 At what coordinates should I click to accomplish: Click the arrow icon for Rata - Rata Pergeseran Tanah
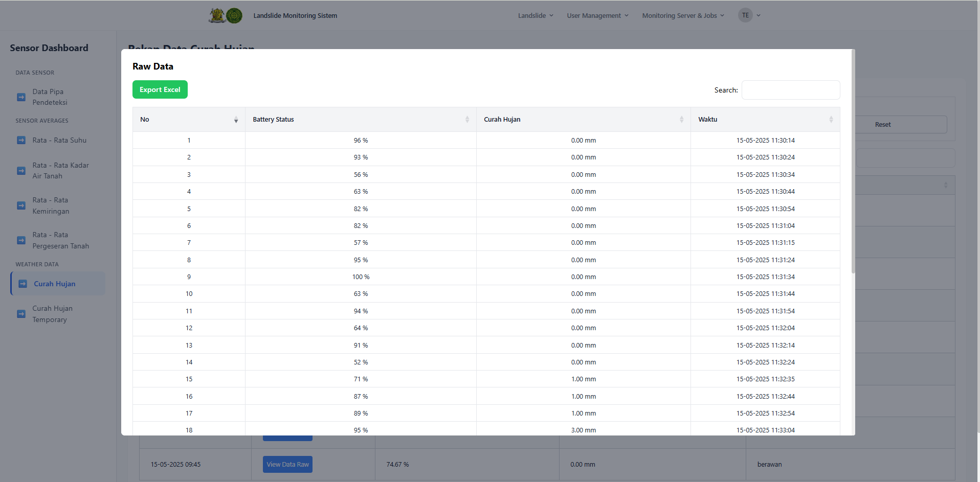point(21,240)
